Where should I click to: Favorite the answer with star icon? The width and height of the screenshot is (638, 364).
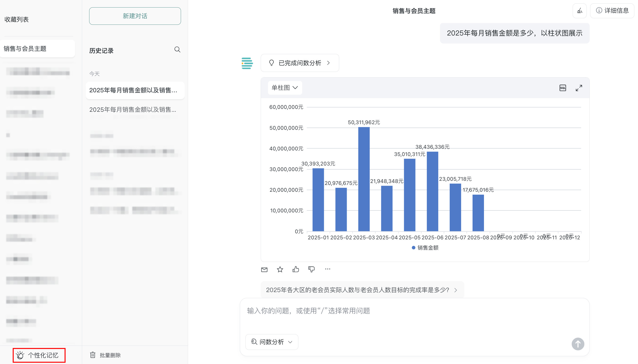[x=280, y=269]
